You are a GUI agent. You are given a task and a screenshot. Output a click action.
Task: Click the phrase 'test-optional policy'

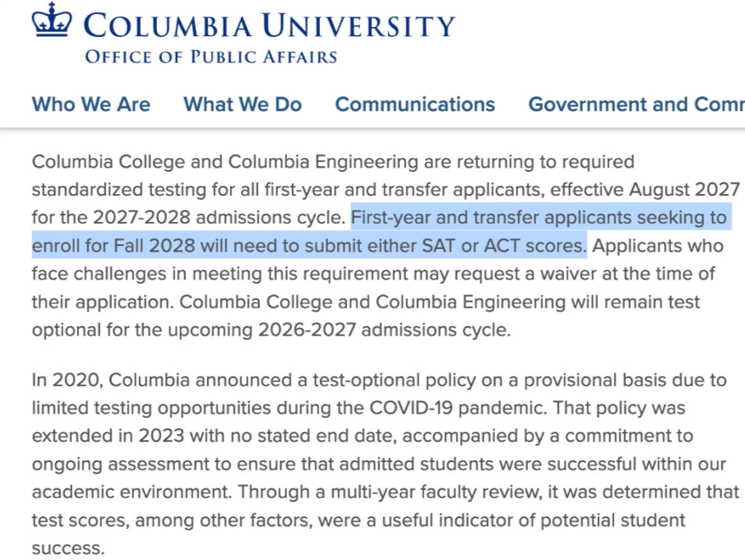point(394,381)
